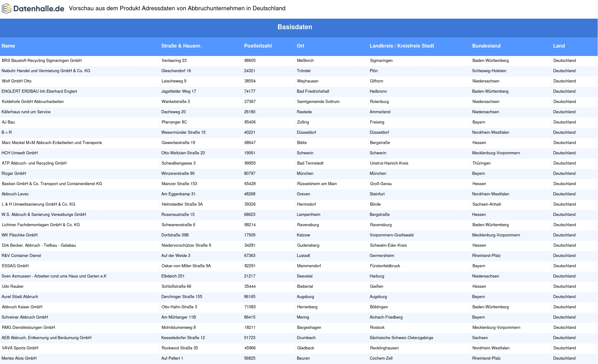Image resolution: width=598 pixels, height=364 pixels.
Task: Click the Landkreis / Kreisfreie Stadt header
Action: 402,46
